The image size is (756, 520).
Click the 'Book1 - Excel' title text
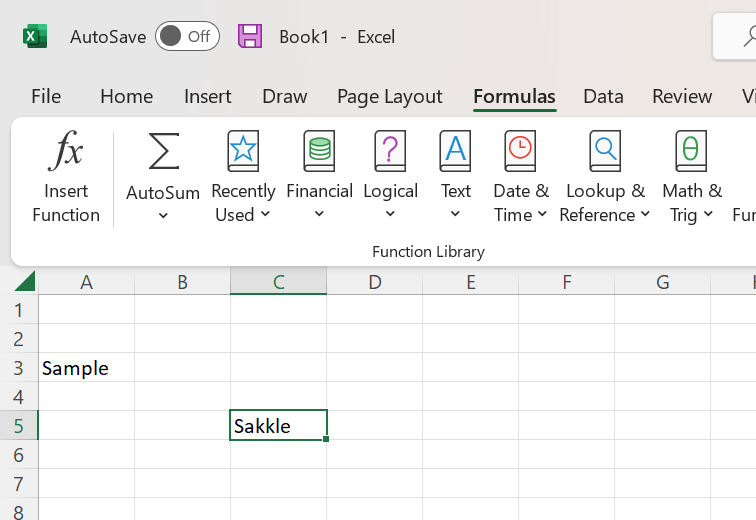(x=337, y=37)
